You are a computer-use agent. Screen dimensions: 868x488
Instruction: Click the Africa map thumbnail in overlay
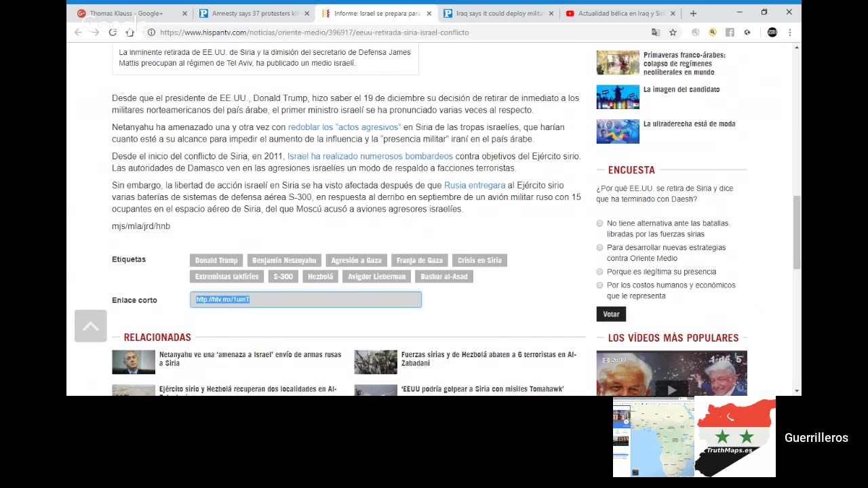(x=654, y=437)
